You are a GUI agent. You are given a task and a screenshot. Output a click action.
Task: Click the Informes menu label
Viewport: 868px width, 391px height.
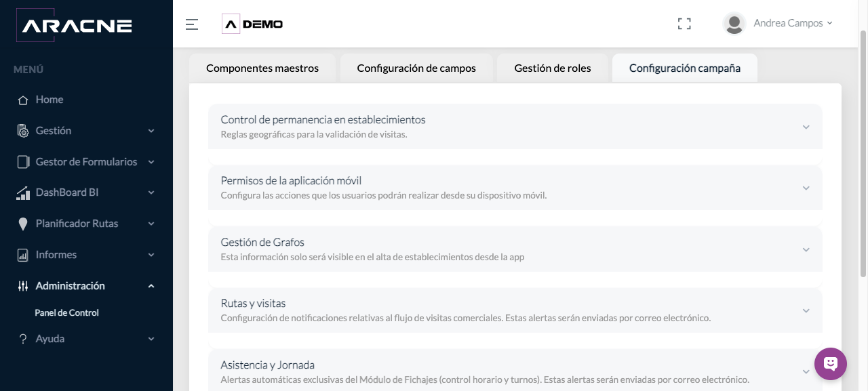tap(56, 255)
